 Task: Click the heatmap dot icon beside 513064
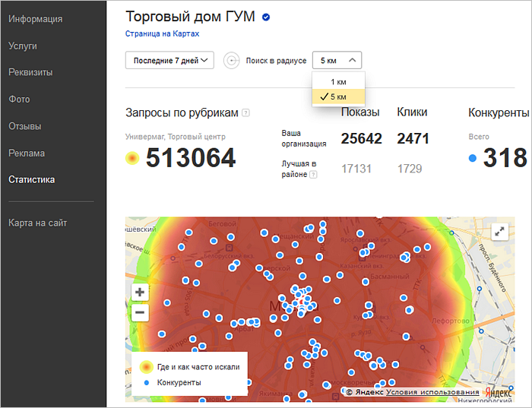(x=132, y=158)
